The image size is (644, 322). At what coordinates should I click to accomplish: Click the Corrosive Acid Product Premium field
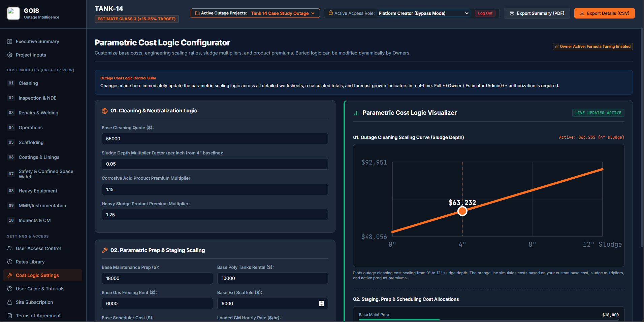click(x=215, y=189)
